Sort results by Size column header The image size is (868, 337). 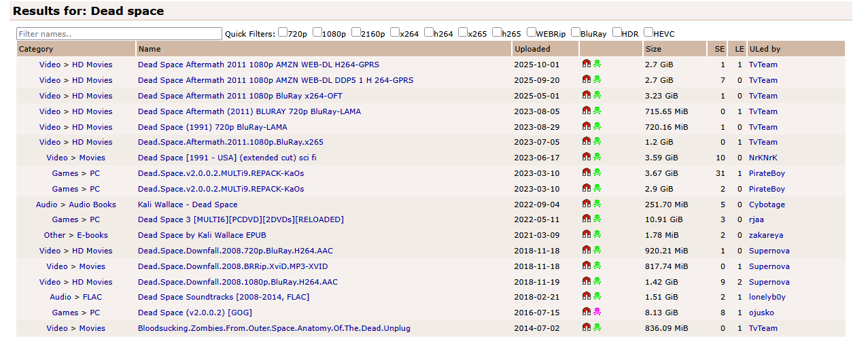[x=653, y=49]
